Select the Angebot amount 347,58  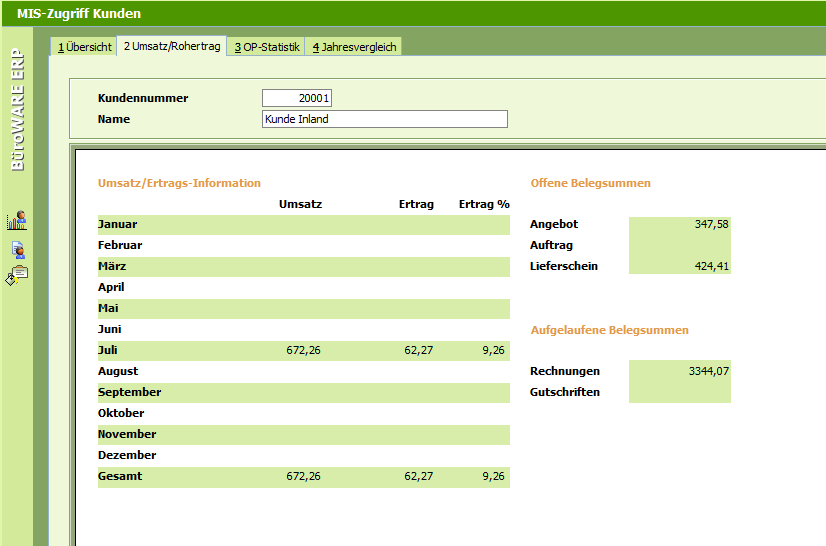pos(712,225)
